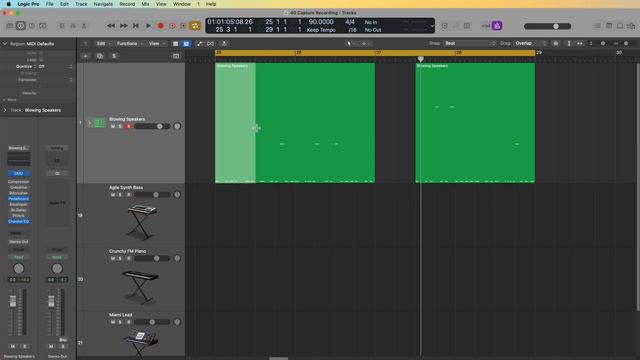Viewport: 640px width, 360px height.
Task: Adjust Blowing Speakers track volume slider
Action: pyautogui.click(x=152, y=127)
